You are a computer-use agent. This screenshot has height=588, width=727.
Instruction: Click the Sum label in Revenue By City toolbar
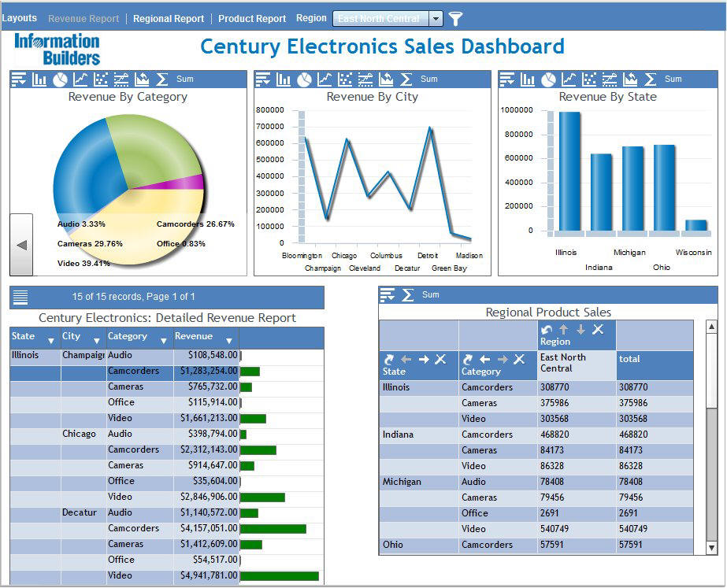coord(429,80)
